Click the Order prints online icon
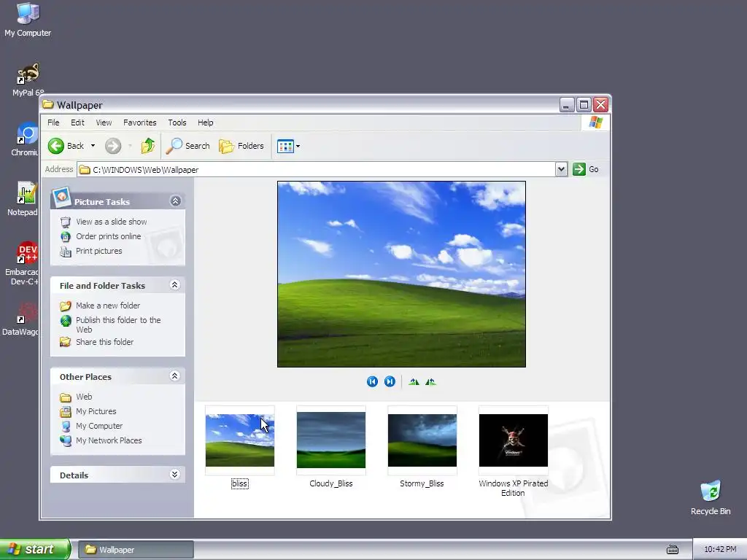The image size is (747, 560). [x=66, y=236]
